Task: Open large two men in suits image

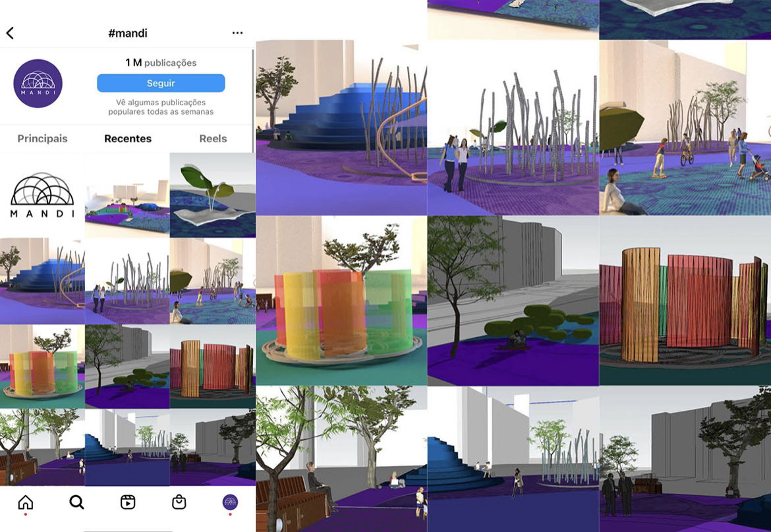Action: 685,460
